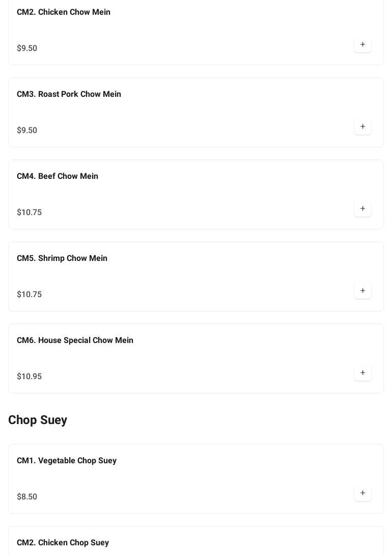Add Roast Pork Chow Mein with plus icon
Screen dimensions: 392x555
point(362,127)
